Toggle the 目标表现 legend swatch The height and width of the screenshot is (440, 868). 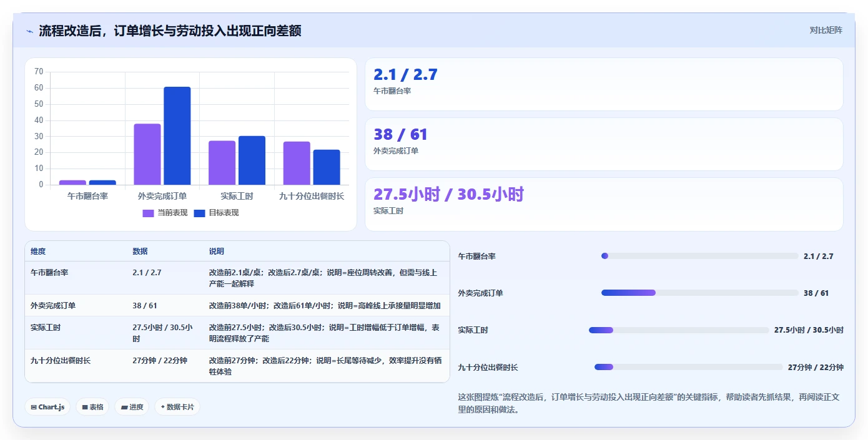(199, 213)
